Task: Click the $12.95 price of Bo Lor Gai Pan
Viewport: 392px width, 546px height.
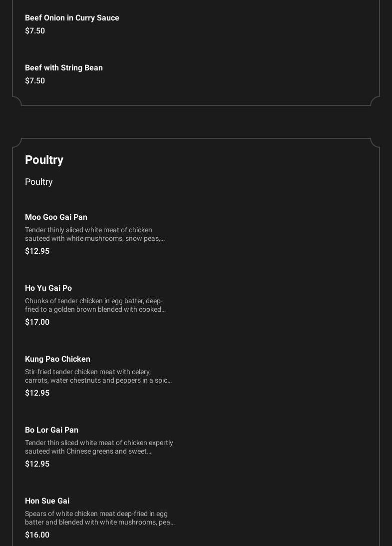Action: (x=37, y=464)
